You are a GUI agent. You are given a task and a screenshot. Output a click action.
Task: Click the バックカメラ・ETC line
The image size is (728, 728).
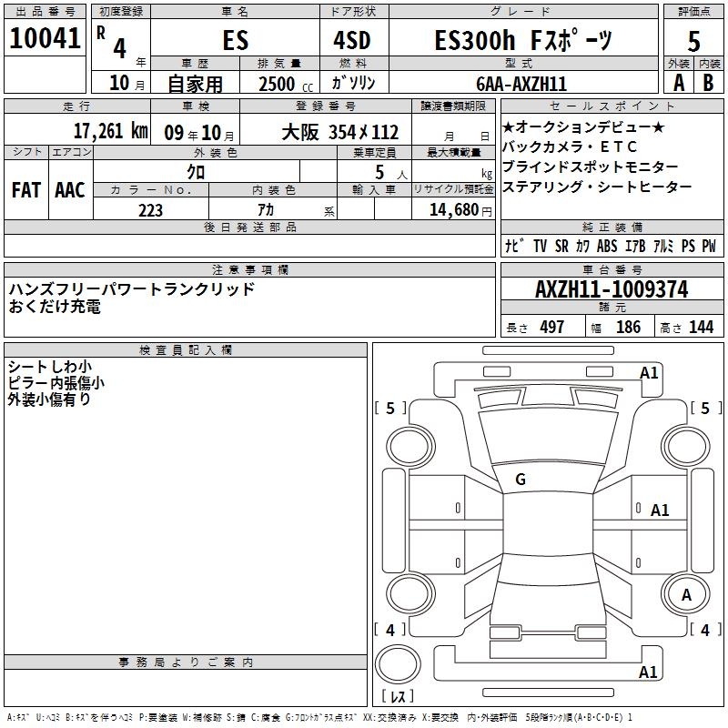570,147
